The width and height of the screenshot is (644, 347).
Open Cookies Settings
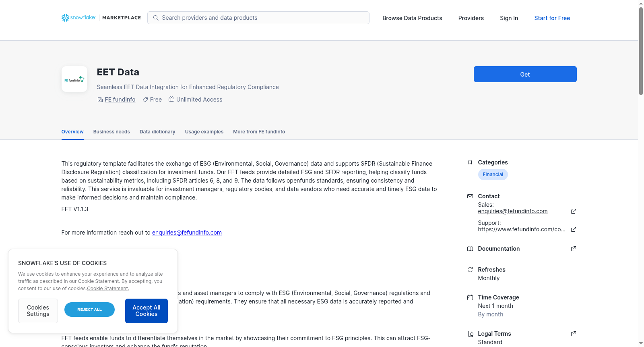[x=38, y=311]
